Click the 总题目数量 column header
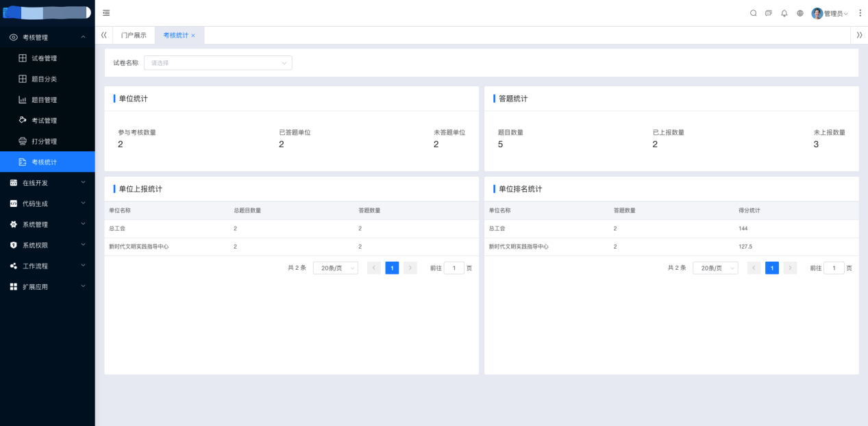 point(247,210)
